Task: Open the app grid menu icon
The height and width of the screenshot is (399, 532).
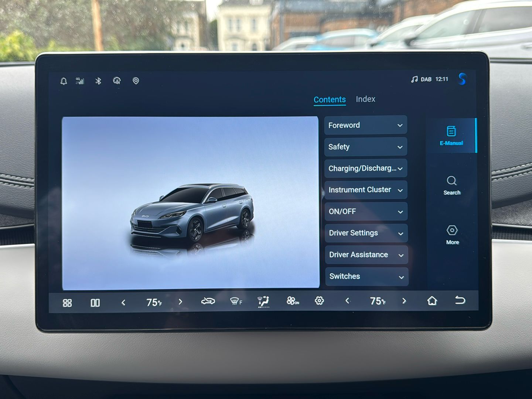Action: click(x=67, y=303)
